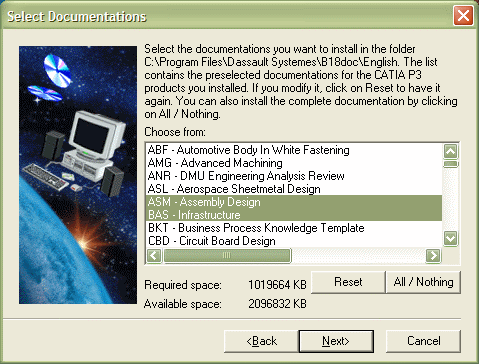
Task: Deselect BAS - Infrastructure item
Action: 295,215
